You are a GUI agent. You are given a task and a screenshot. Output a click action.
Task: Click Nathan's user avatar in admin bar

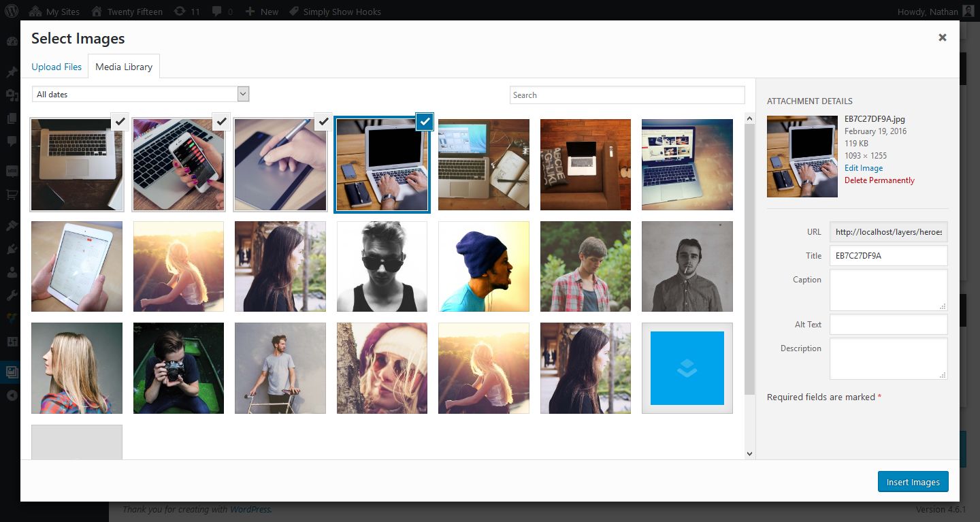point(968,12)
